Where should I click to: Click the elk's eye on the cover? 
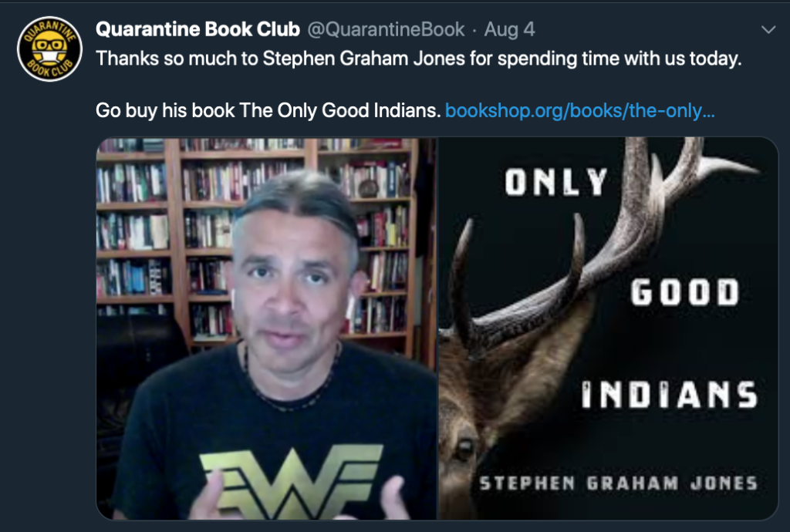(x=464, y=448)
